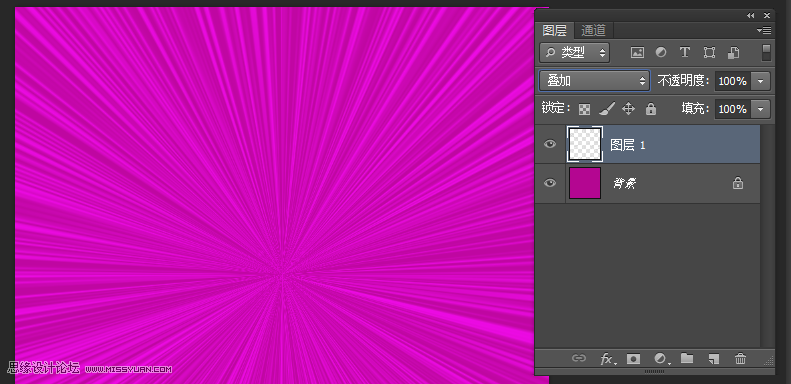
Task: Filter for adjustment layers icon
Action: [x=660, y=52]
